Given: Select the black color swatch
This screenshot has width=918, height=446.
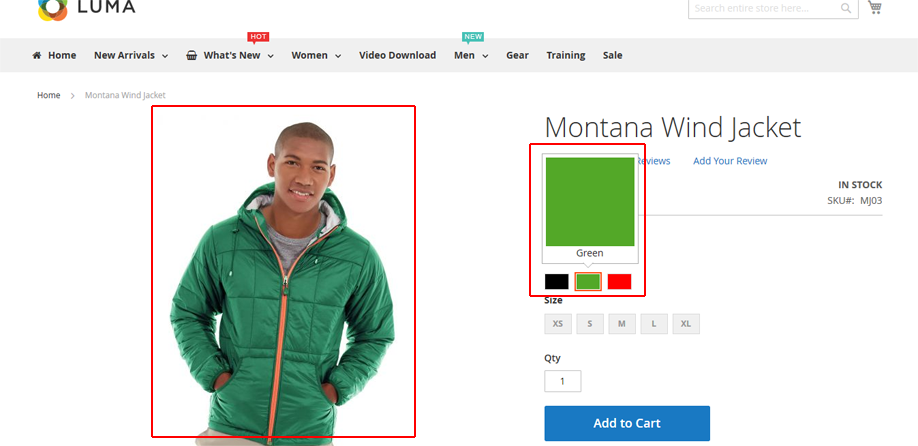Looking at the screenshot, I should (557, 282).
